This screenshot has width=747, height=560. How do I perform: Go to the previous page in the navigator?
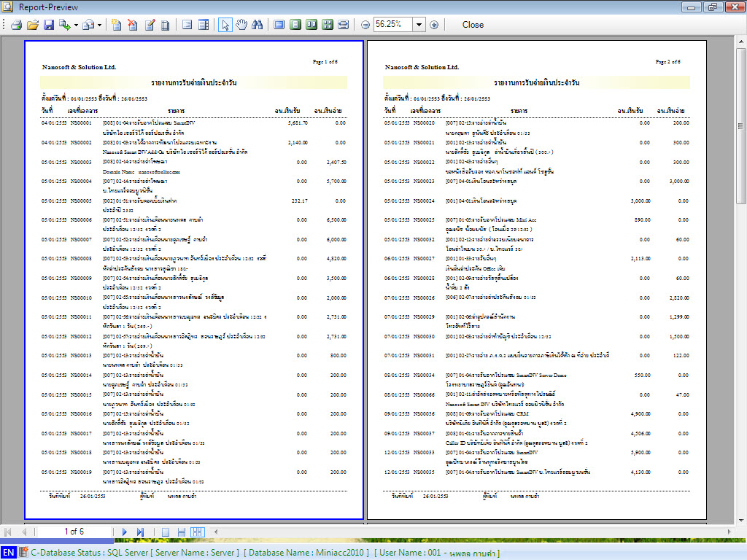tap(24, 532)
